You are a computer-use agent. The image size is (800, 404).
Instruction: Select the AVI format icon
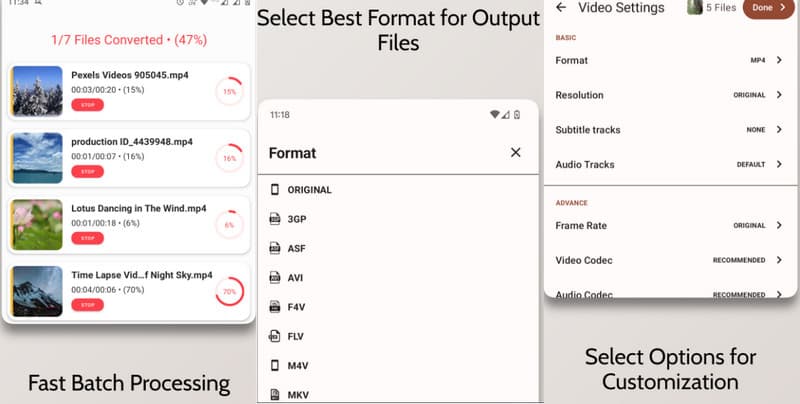point(275,277)
